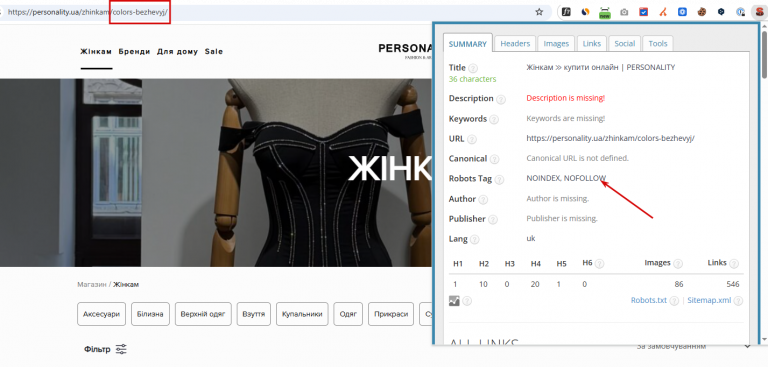The width and height of the screenshot is (768, 367).
Task: Open the green 'new' ruler extension icon
Action: coord(605,12)
